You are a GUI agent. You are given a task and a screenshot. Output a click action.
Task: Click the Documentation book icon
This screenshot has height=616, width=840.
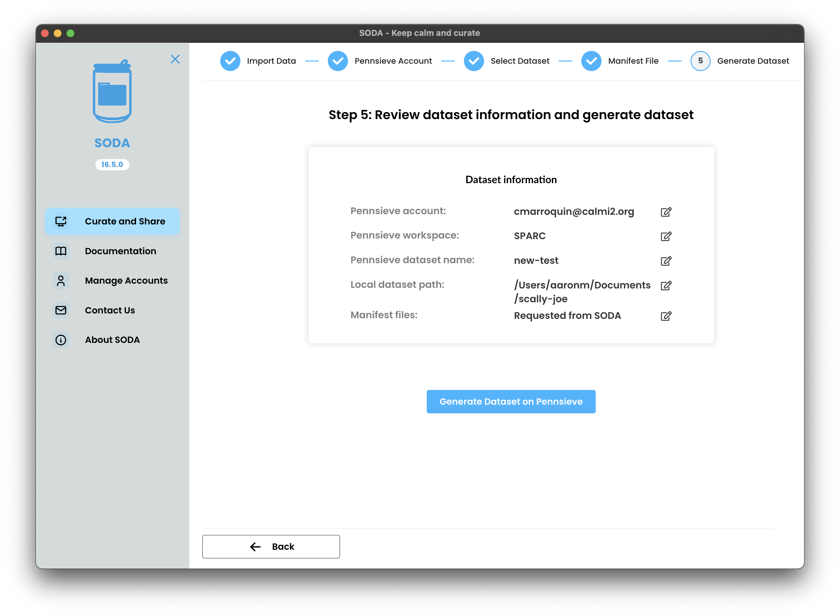coord(61,251)
